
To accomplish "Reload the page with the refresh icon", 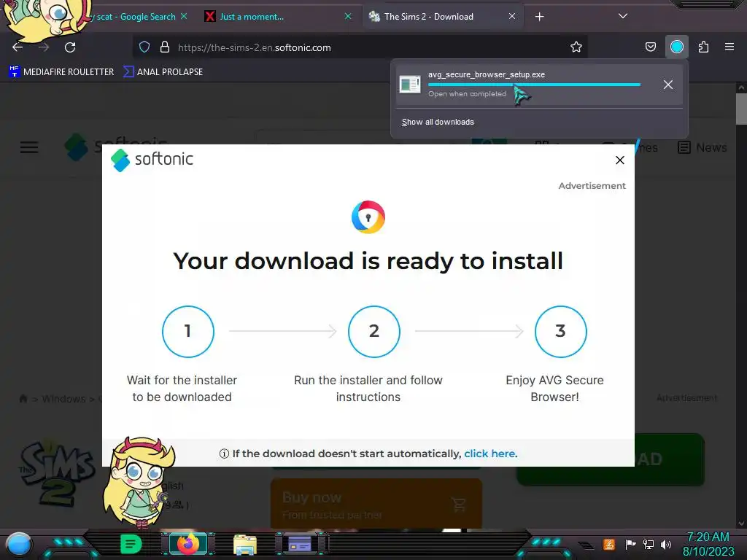I will [x=70, y=47].
